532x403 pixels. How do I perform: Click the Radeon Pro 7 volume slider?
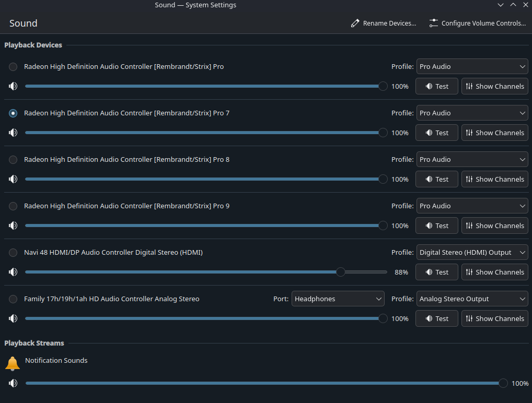[x=206, y=133]
